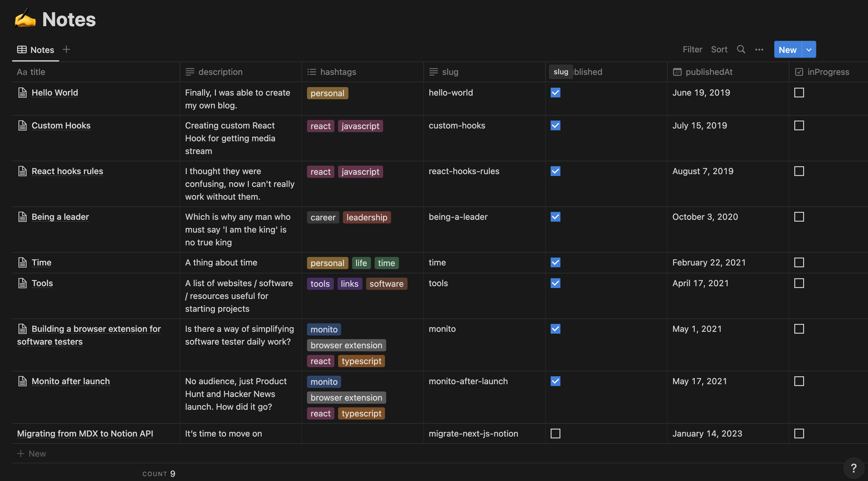Viewport: 868px width, 481px height.
Task: Click the page icon next to Tools
Action: (x=22, y=283)
